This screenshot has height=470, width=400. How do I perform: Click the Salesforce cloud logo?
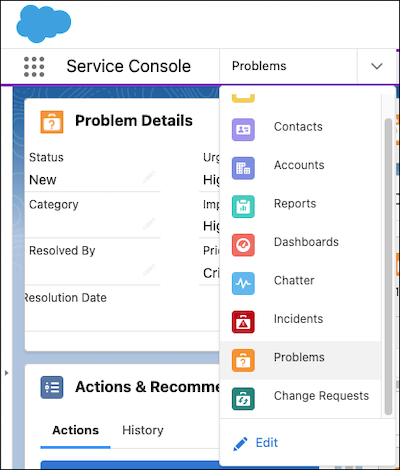[43, 24]
